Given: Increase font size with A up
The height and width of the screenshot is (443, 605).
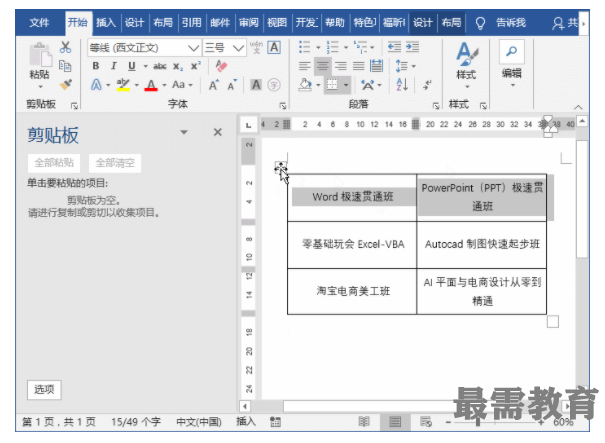Looking at the screenshot, I should click(x=213, y=85).
